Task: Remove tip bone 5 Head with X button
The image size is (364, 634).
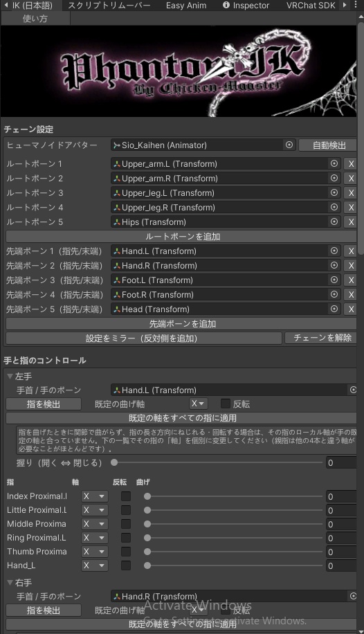Action: coord(351,309)
